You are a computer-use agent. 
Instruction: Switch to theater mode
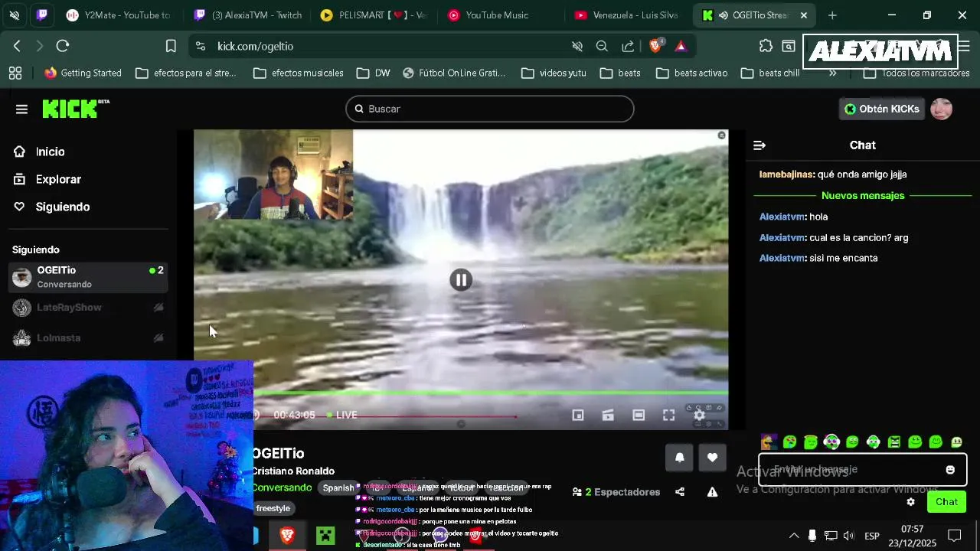[x=639, y=415]
